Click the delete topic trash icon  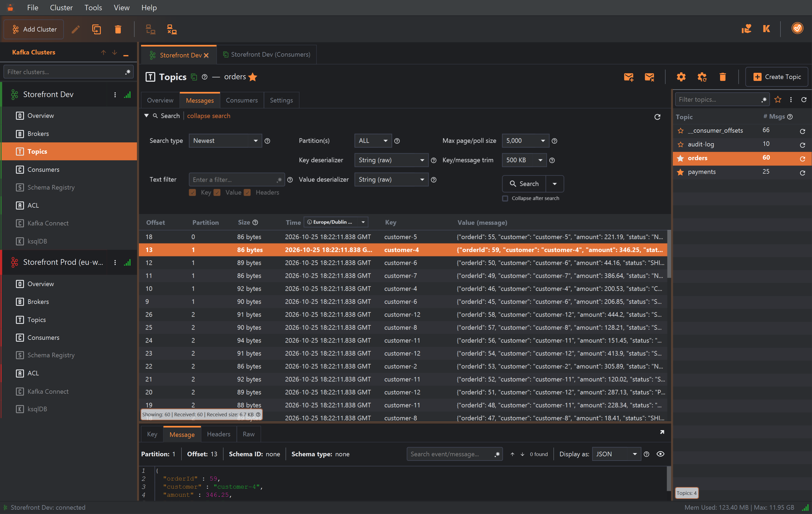[722, 77]
